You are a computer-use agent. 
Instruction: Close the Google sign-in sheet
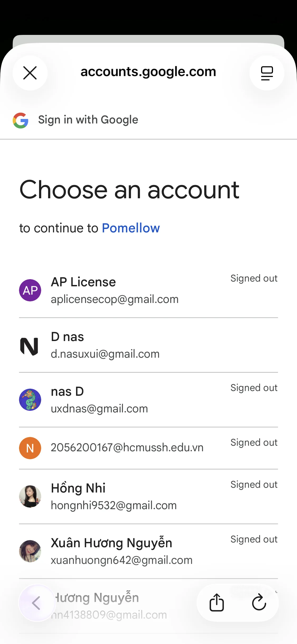coord(30,73)
